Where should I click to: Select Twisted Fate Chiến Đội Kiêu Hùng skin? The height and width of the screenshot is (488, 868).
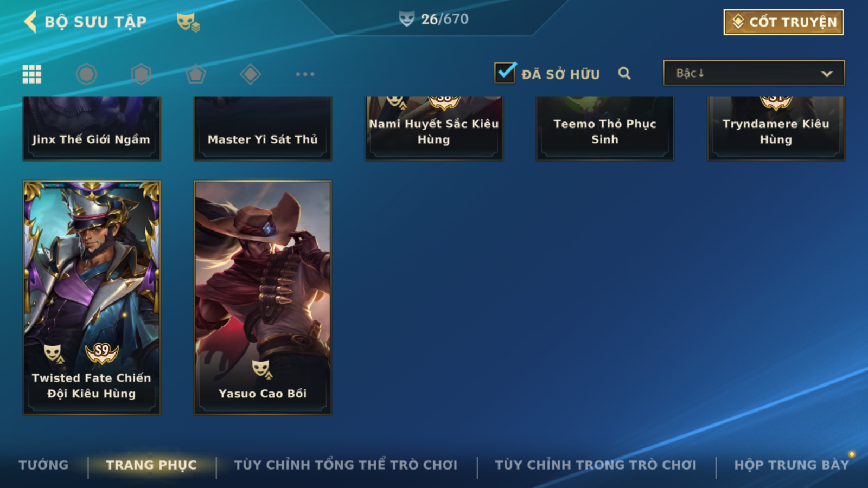coord(92,298)
